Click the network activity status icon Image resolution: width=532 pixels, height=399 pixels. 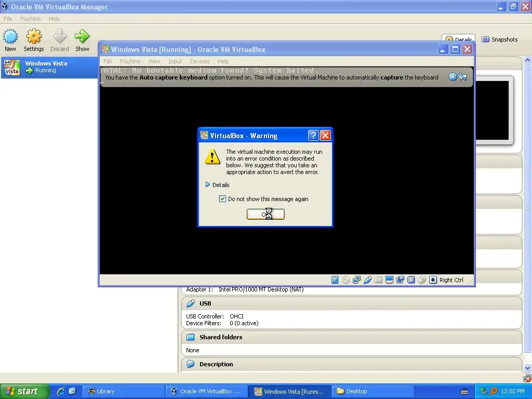356,280
